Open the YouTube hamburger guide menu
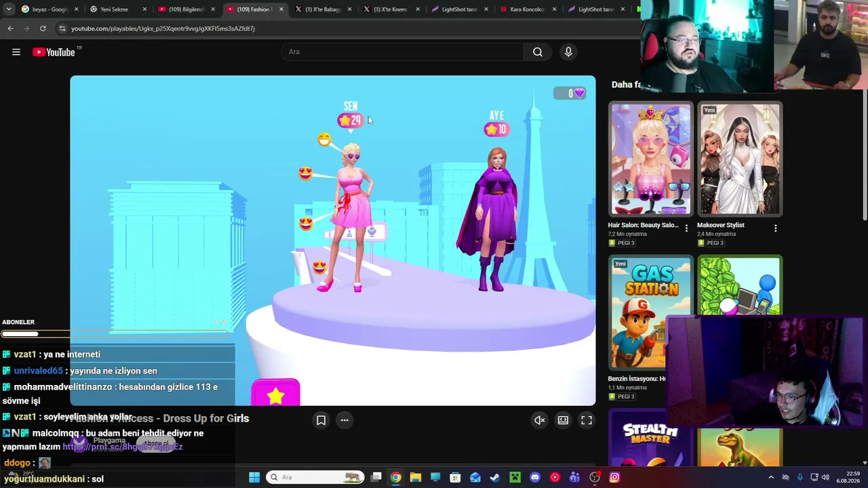 click(x=16, y=52)
